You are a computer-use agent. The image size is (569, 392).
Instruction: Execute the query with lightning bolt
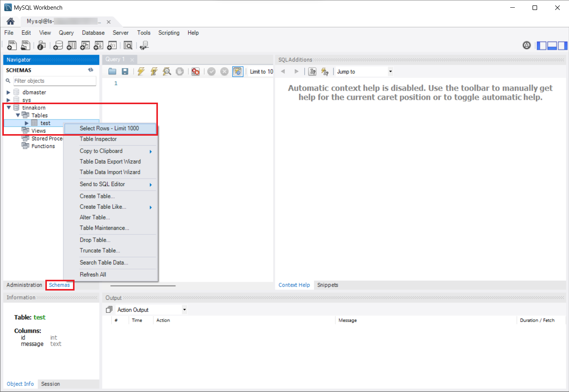tap(141, 71)
